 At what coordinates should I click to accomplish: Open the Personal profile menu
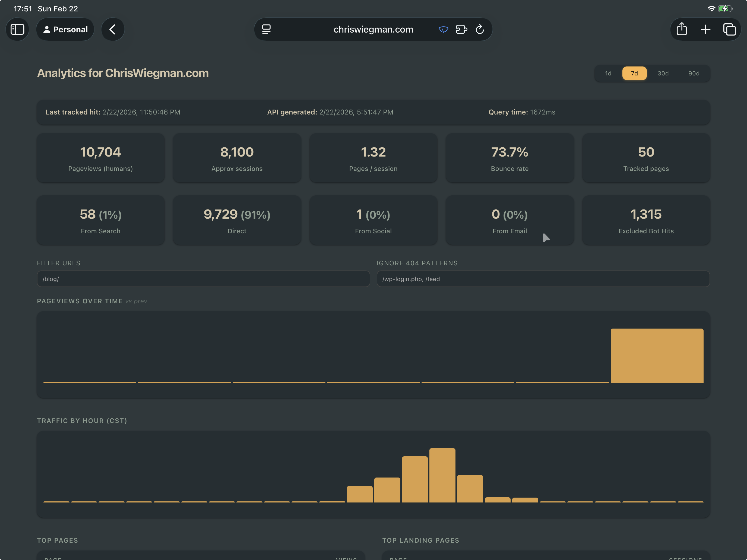pyautogui.click(x=65, y=29)
